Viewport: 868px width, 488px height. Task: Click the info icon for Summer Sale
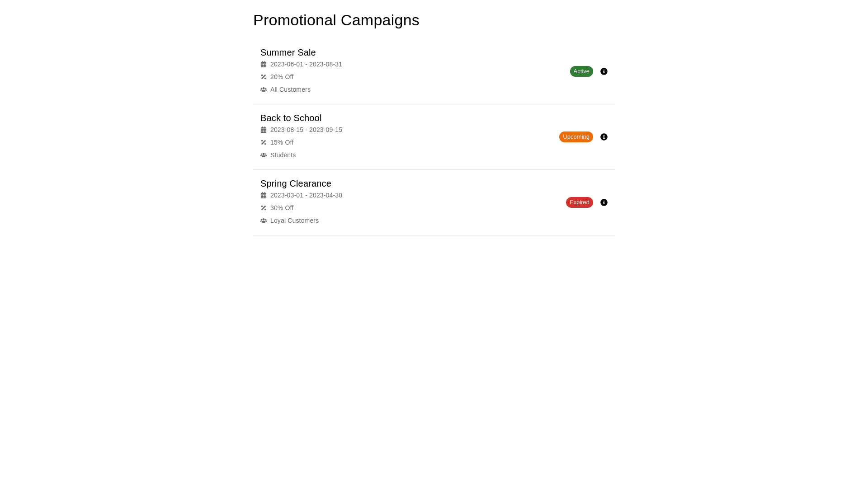(604, 71)
